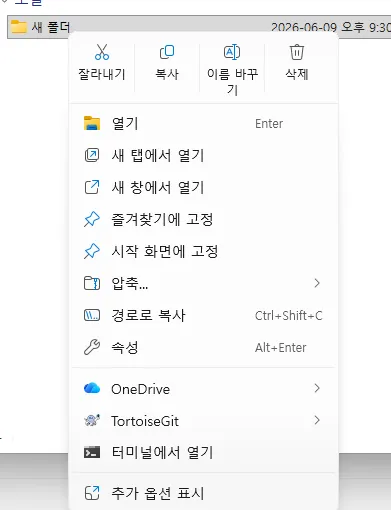This screenshot has width=391, height=510.
Task: Expand the TortoiseGit submenu chevron
Action: pos(317,420)
